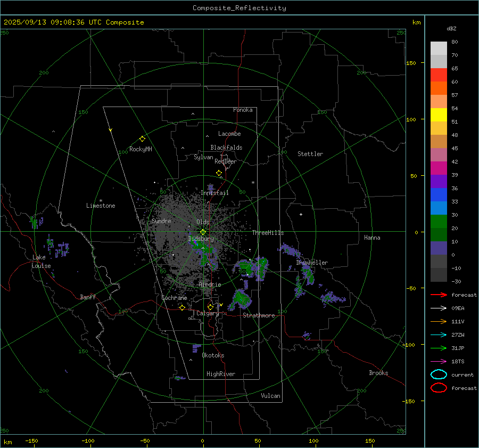
Task: Click the Strathmore city label
Action: (x=259, y=315)
